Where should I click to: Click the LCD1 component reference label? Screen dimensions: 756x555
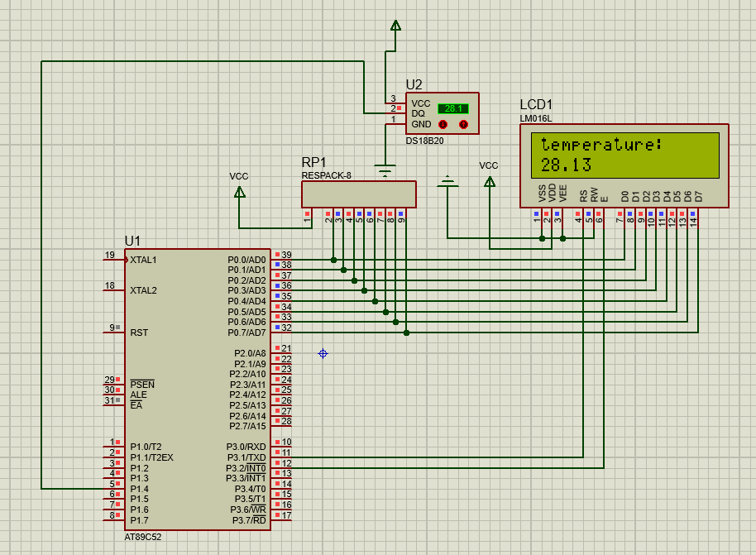pyautogui.click(x=536, y=105)
